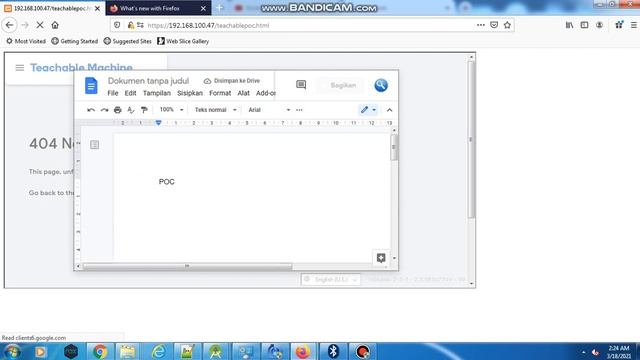640x360 pixels.
Task: Bookmark this page with the star
Action: pyautogui.click(x=507, y=25)
